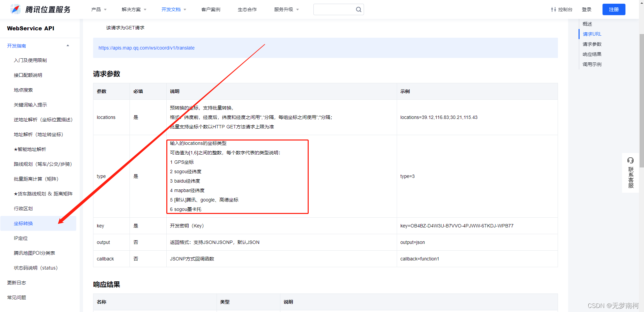Image resolution: width=644 pixels, height=312 pixels.
Task: Expand the 服务升级 dropdown menu
Action: 286,9
